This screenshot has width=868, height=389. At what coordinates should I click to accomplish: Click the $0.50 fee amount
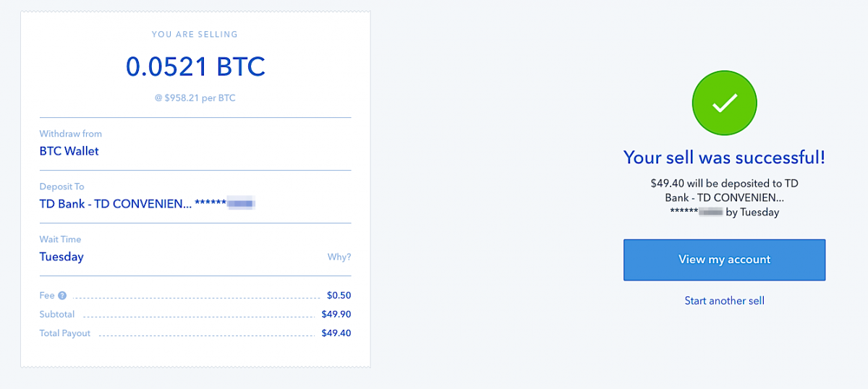[339, 295]
